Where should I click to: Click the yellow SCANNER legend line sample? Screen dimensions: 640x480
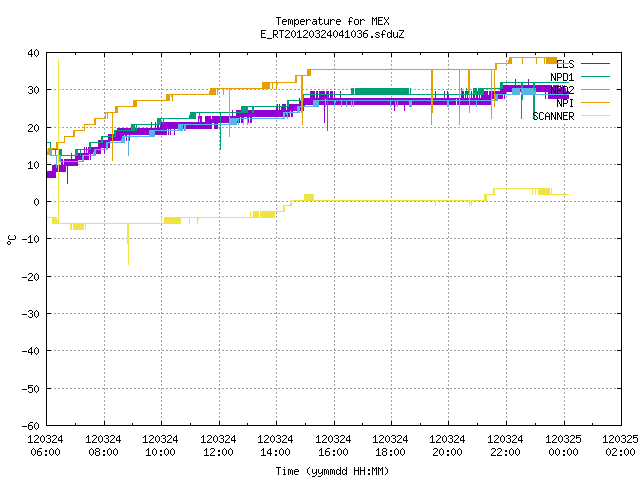point(595,116)
